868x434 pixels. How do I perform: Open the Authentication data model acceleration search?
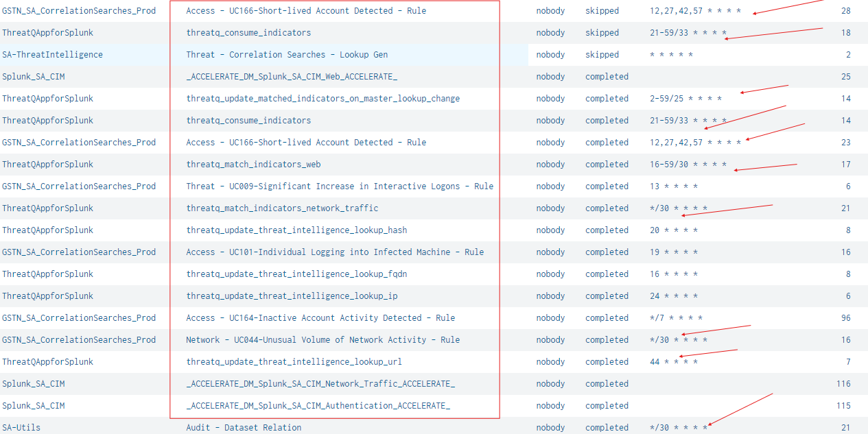coord(318,406)
